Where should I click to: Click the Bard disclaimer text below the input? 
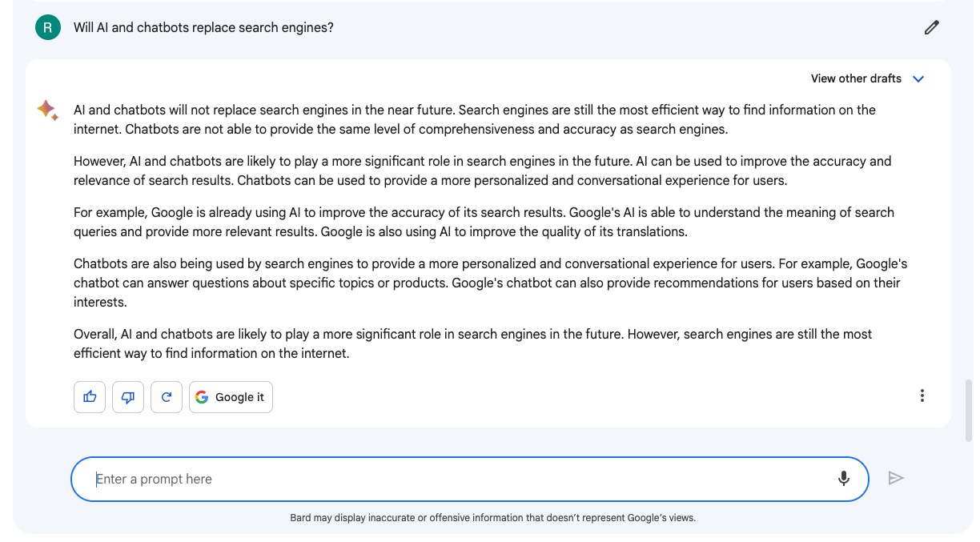[x=492, y=518]
